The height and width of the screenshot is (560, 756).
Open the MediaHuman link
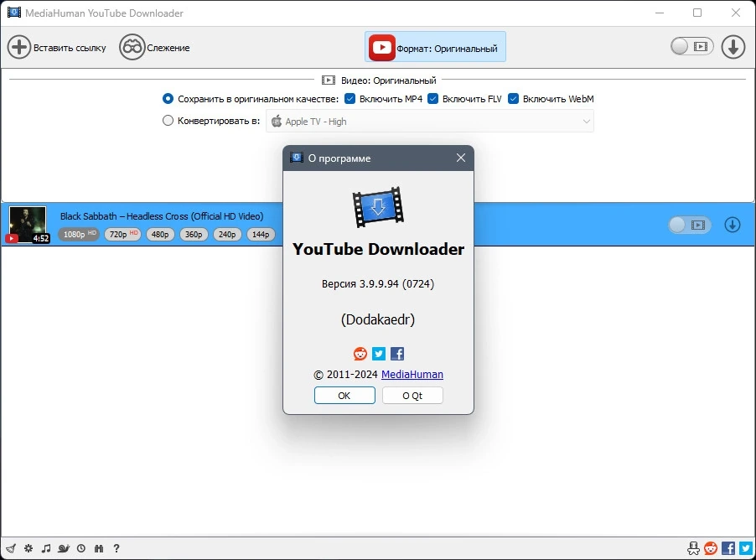[x=412, y=374]
